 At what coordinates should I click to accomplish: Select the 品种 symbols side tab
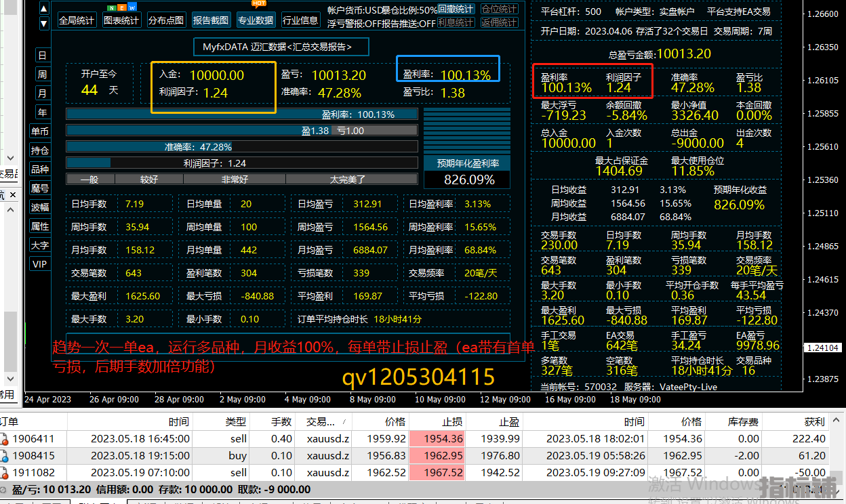40,169
